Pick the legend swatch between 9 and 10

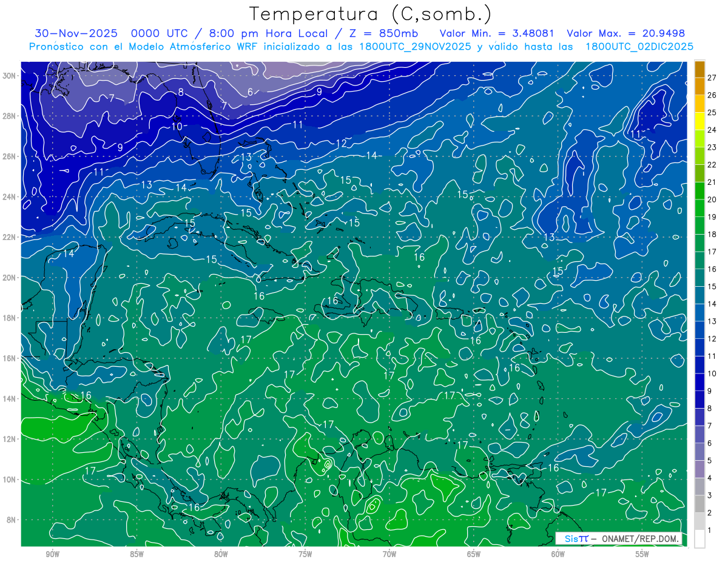tap(699, 383)
